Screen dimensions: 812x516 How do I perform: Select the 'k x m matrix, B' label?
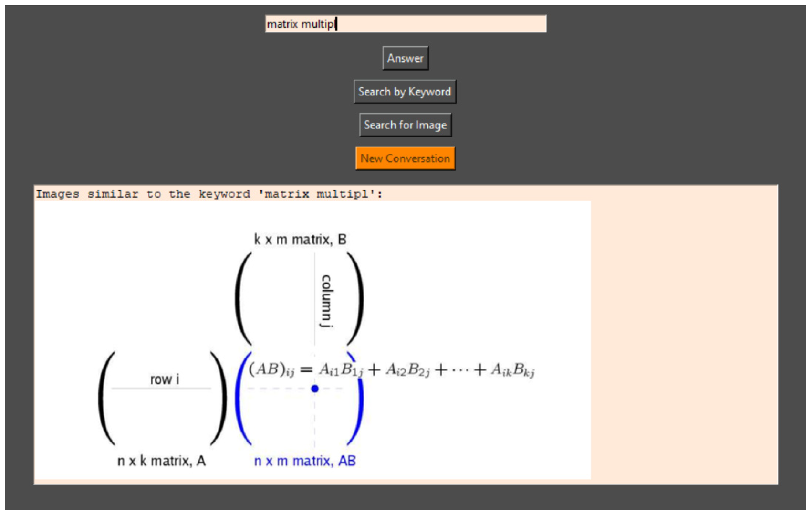(x=300, y=240)
